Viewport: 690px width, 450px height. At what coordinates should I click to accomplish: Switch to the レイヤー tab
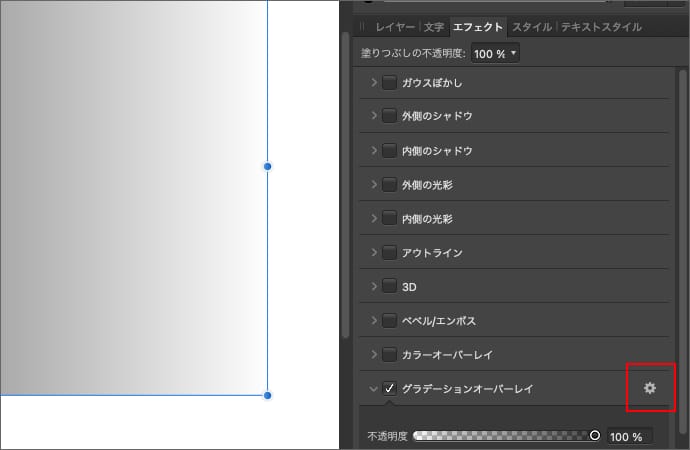coord(396,27)
